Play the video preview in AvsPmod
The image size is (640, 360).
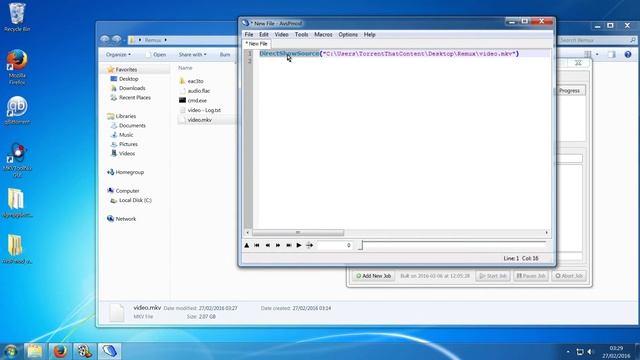coord(299,245)
